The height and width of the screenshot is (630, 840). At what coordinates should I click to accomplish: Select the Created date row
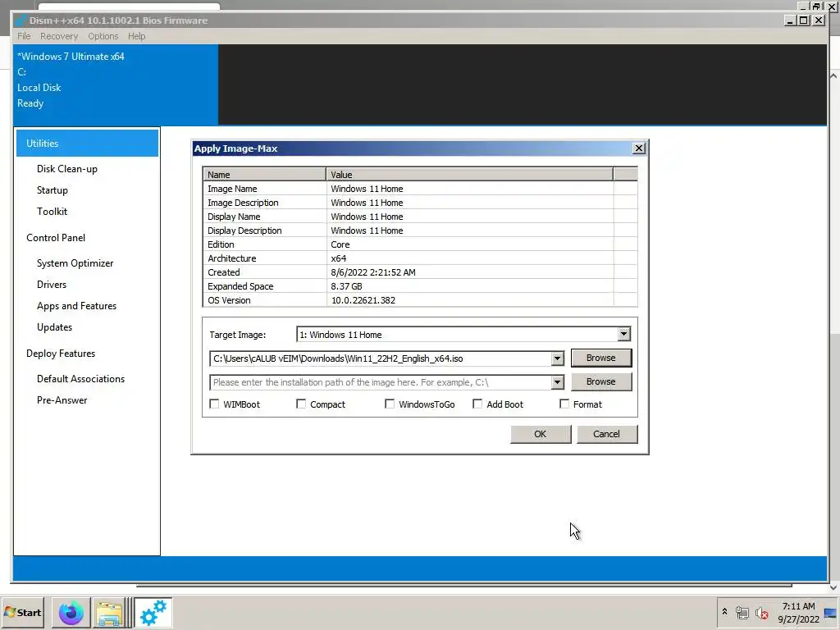[x=420, y=272]
